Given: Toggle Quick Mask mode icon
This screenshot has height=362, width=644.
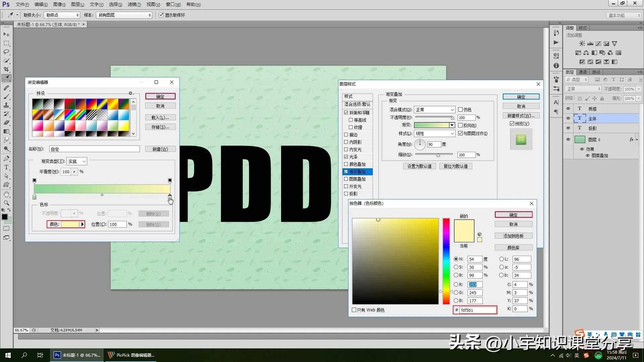Looking at the screenshot, I should (6, 229).
